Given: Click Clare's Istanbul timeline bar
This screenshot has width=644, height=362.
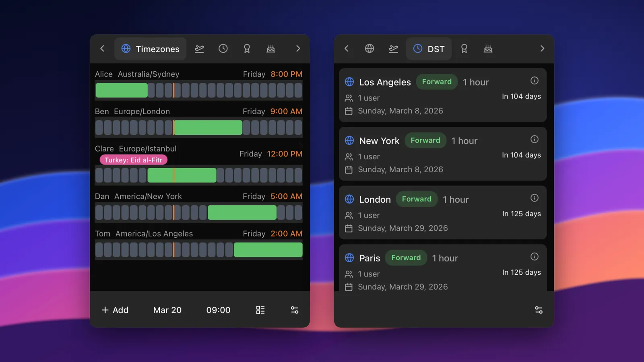Looking at the screenshot, I should pos(199,175).
